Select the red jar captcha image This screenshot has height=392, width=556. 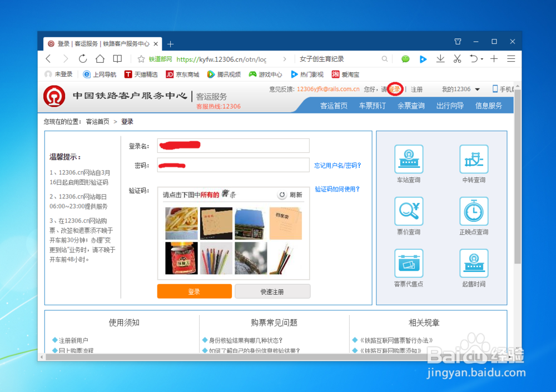[181, 258]
